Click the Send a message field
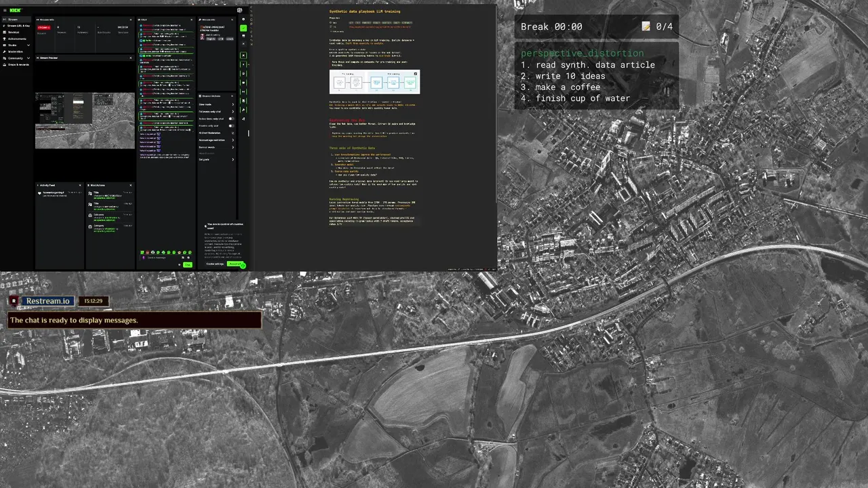Image resolution: width=868 pixels, height=488 pixels. [163, 258]
